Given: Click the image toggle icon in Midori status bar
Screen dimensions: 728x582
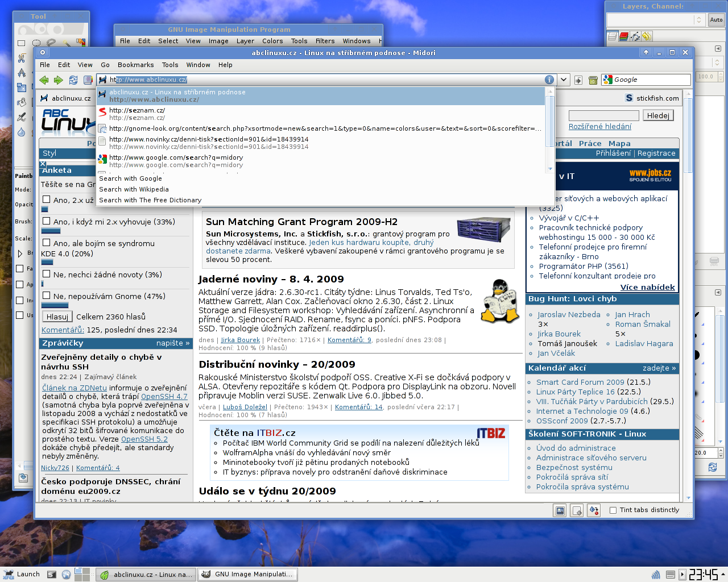Looking at the screenshot, I should click(x=560, y=510).
